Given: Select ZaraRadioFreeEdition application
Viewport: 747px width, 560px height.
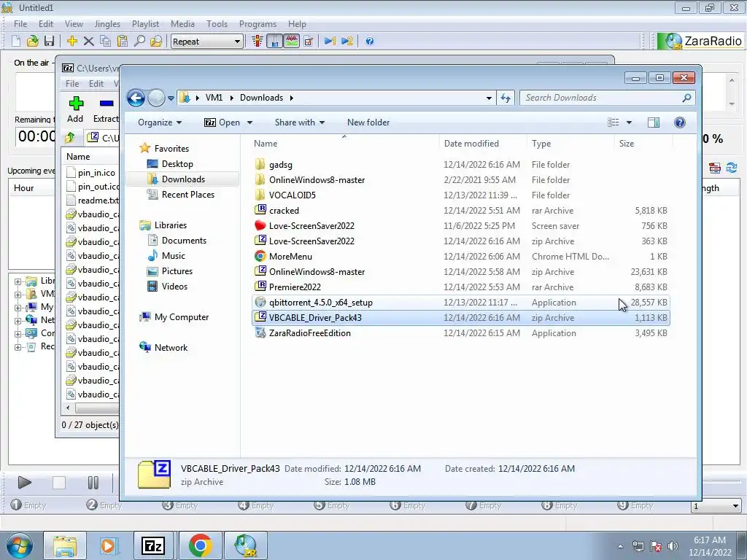Looking at the screenshot, I should [x=460, y=332].
